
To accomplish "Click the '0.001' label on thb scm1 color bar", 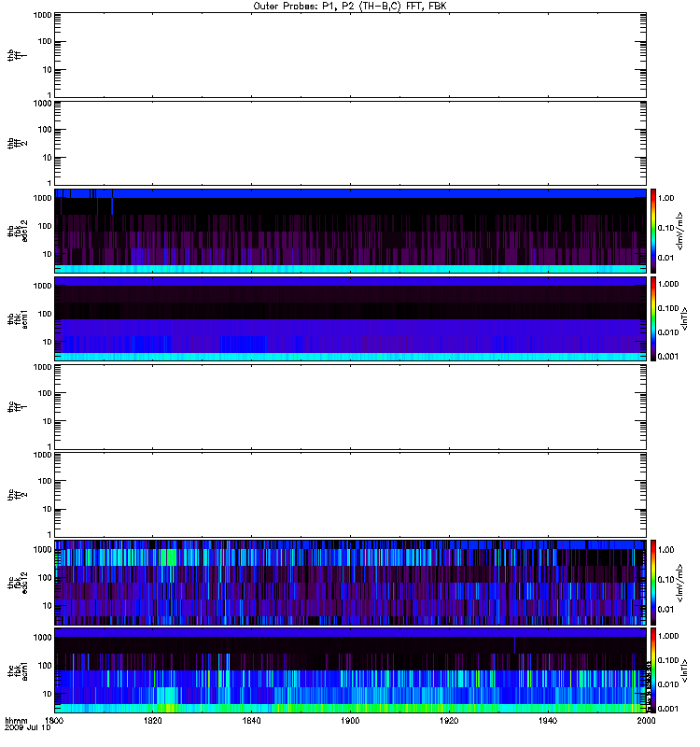I will point(668,357).
